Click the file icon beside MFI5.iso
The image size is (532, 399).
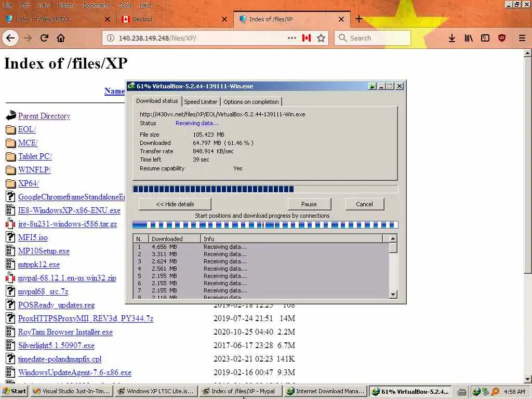pos(10,237)
